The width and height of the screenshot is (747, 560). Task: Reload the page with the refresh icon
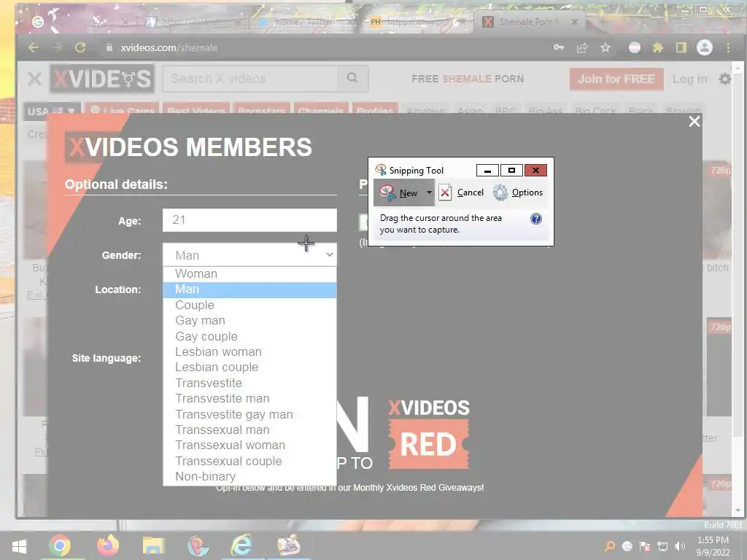click(x=80, y=47)
